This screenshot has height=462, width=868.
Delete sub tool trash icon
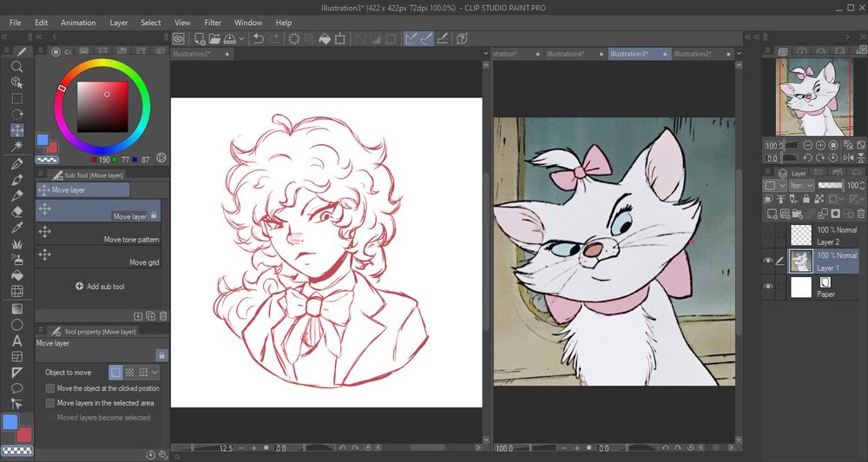coord(163,316)
